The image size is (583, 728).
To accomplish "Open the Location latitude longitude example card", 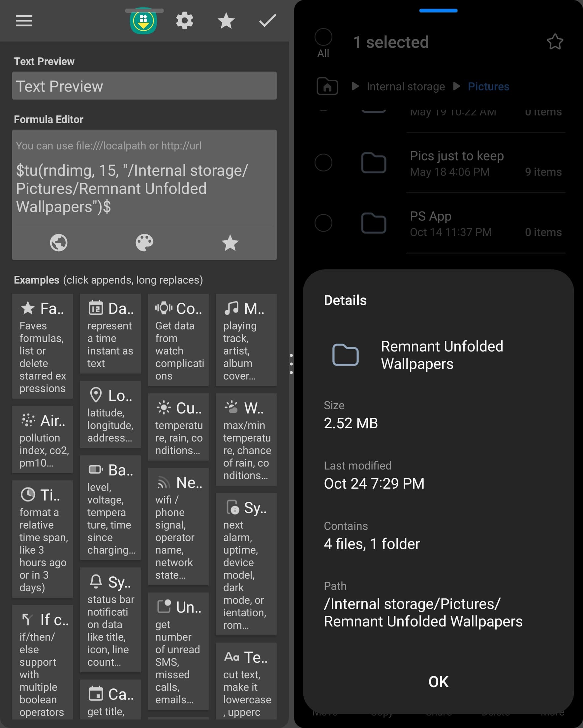I will point(110,415).
